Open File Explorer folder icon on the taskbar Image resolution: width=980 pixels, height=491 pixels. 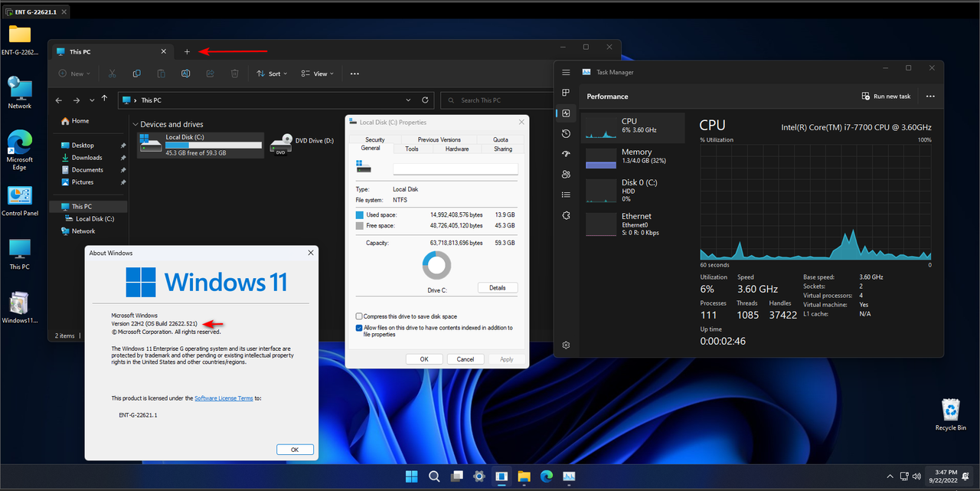[524, 476]
